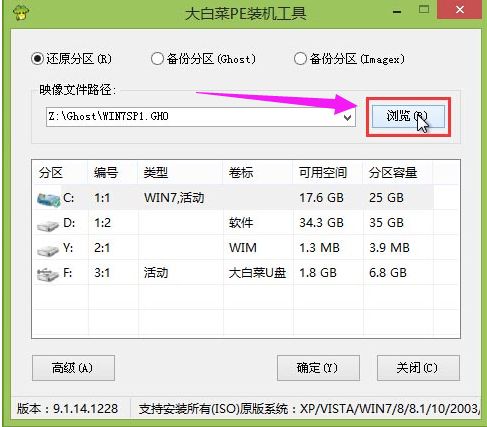
Task: Click the Y: drive disk icon
Action: pyautogui.click(x=48, y=250)
